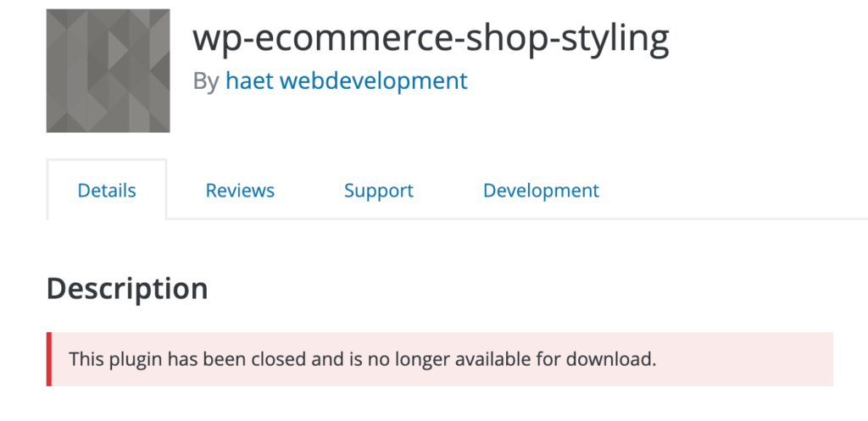The width and height of the screenshot is (868, 421).
Task: Open the Details tab
Action: click(x=107, y=191)
